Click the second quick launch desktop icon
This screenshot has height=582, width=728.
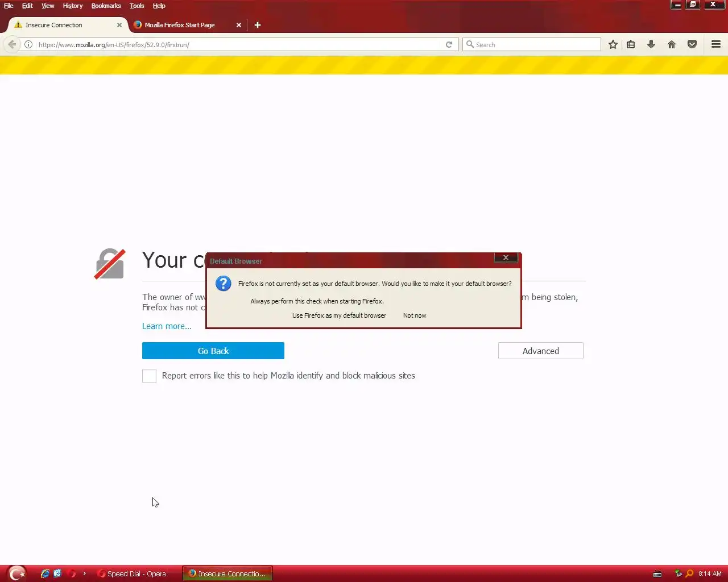point(57,573)
